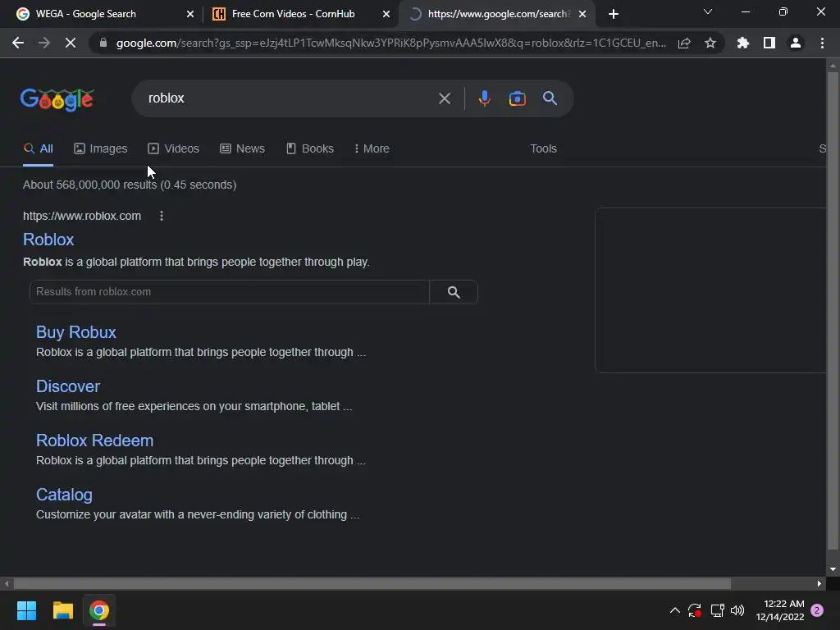The width and height of the screenshot is (840, 630).
Task: Open Chrome side panel
Action: [x=769, y=43]
